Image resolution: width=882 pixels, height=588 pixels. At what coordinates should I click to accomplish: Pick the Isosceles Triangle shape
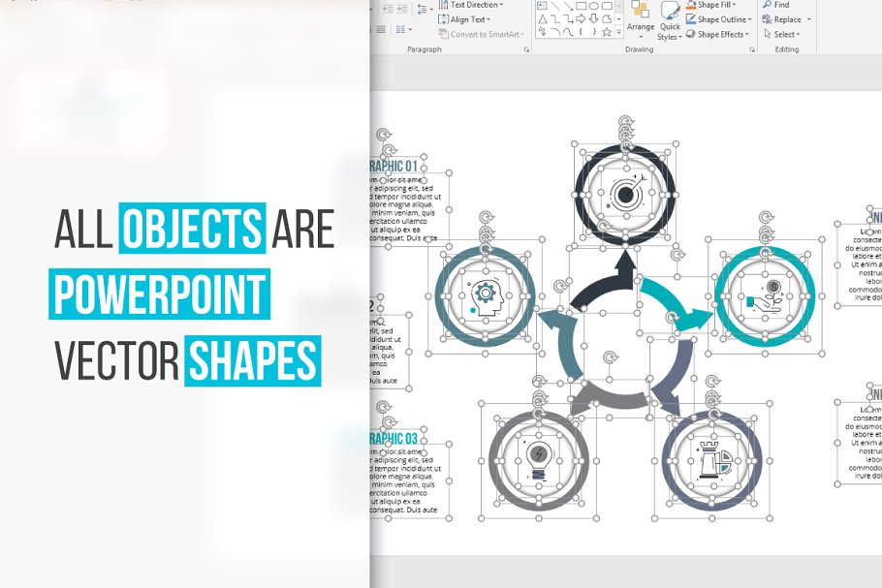point(542,18)
